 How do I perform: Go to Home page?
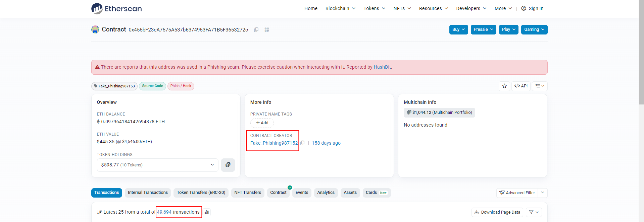pyautogui.click(x=311, y=8)
